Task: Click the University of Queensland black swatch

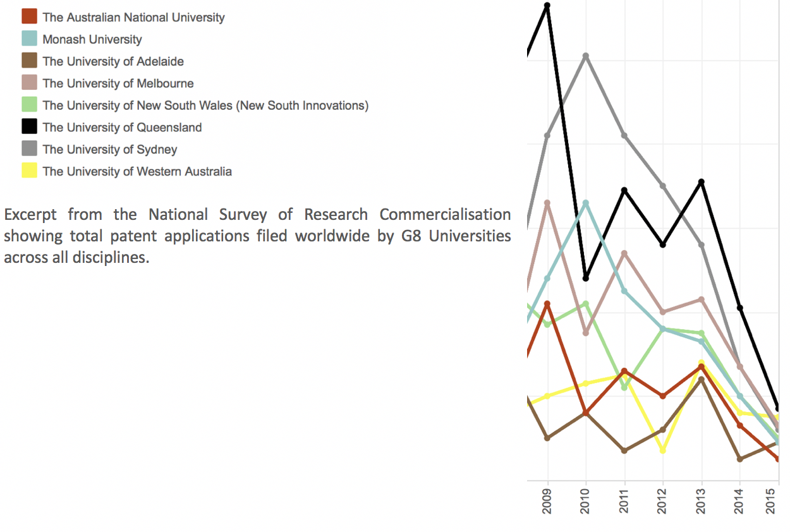Action: (x=29, y=127)
